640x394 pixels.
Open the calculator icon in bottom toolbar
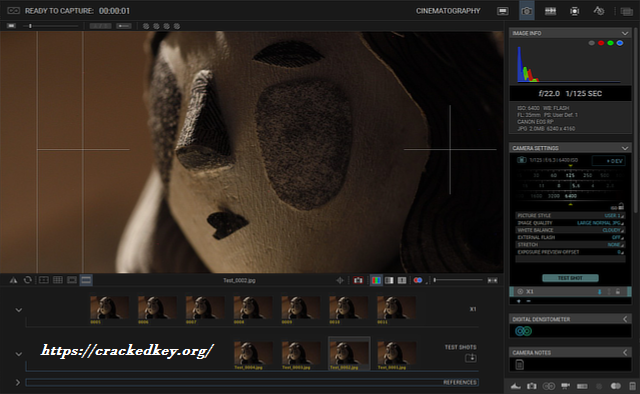632,386
